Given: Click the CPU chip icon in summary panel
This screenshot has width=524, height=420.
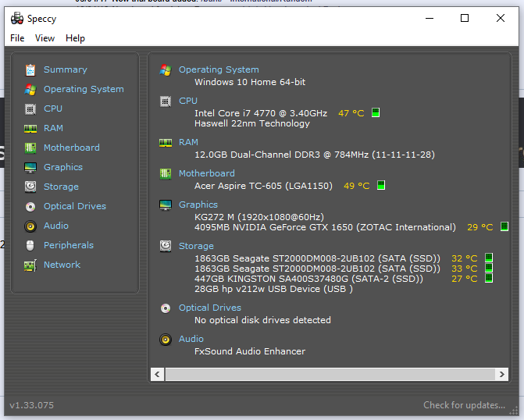Looking at the screenshot, I should pos(166,101).
